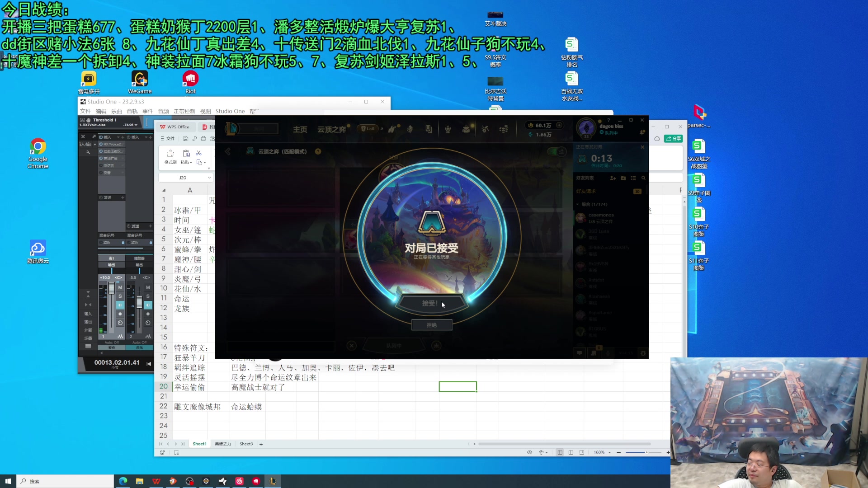Add a new sheet with plus button
The width and height of the screenshot is (868, 488).
pyautogui.click(x=261, y=444)
